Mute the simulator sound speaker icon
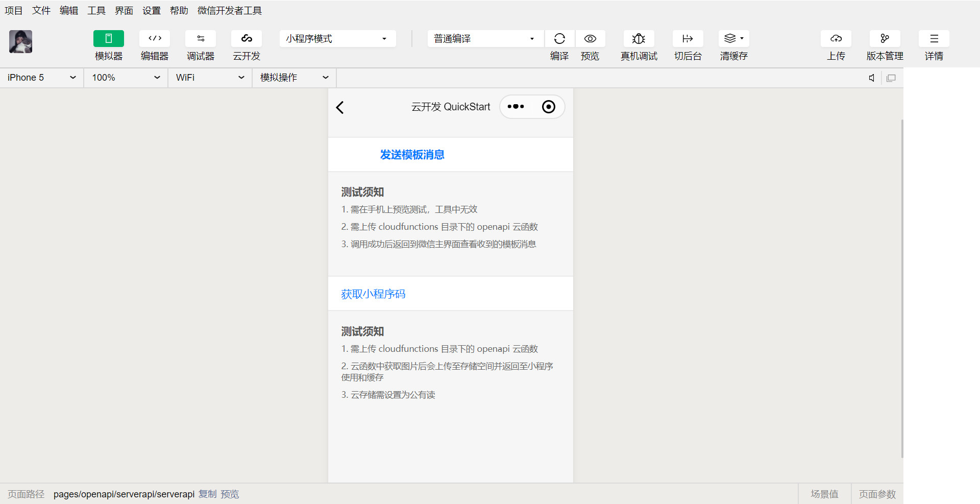This screenshot has width=980, height=504. point(872,78)
